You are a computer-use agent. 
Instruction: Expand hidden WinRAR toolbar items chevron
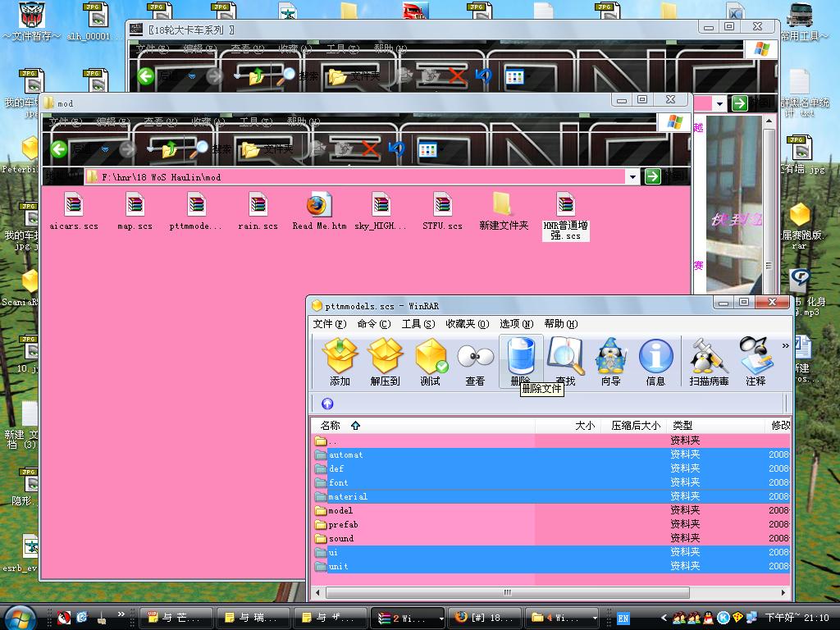(785, 346)
